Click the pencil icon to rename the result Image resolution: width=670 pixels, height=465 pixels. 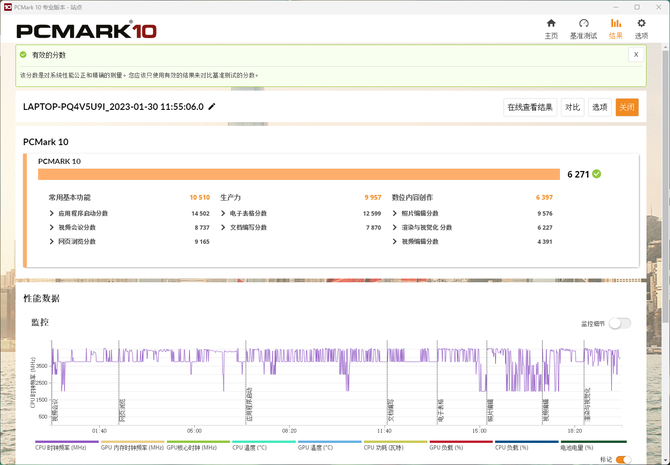click(x=212, y=106)
